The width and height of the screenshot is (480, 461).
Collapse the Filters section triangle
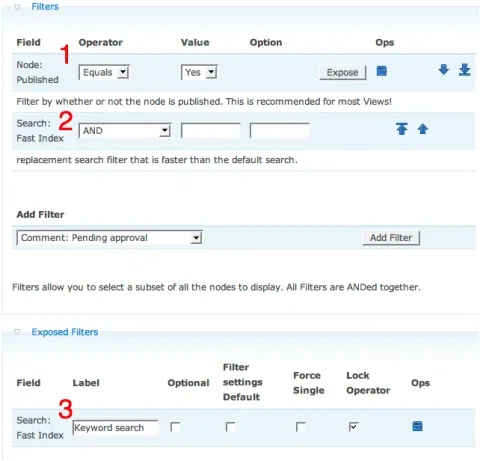[17, 7]
